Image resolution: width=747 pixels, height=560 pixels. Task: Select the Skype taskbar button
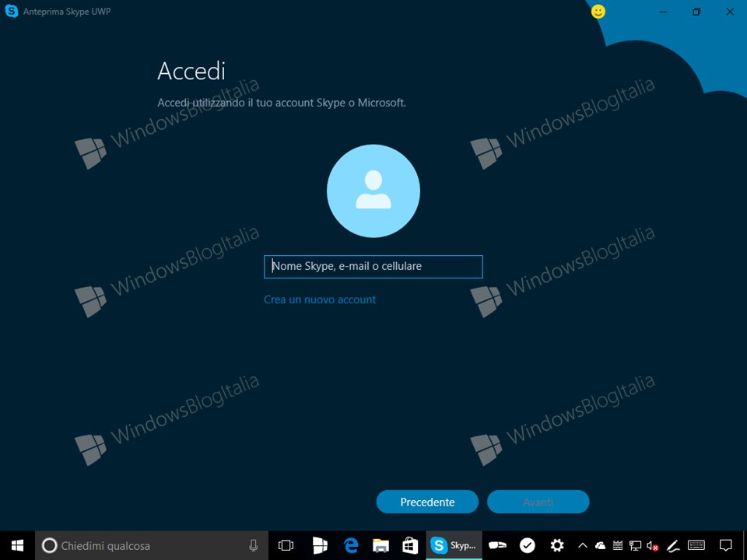pyautogui.click(x=454, y=546)
